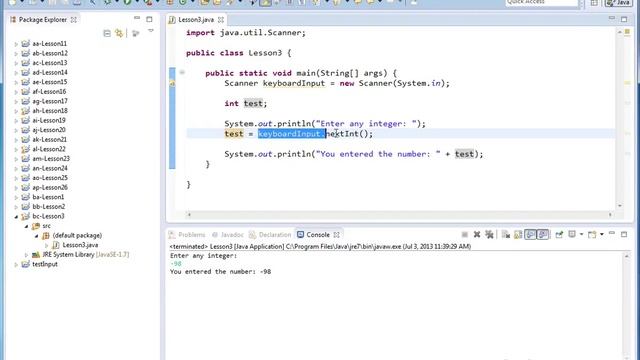Switch to the Java perspective

click(x=618, y=3)
